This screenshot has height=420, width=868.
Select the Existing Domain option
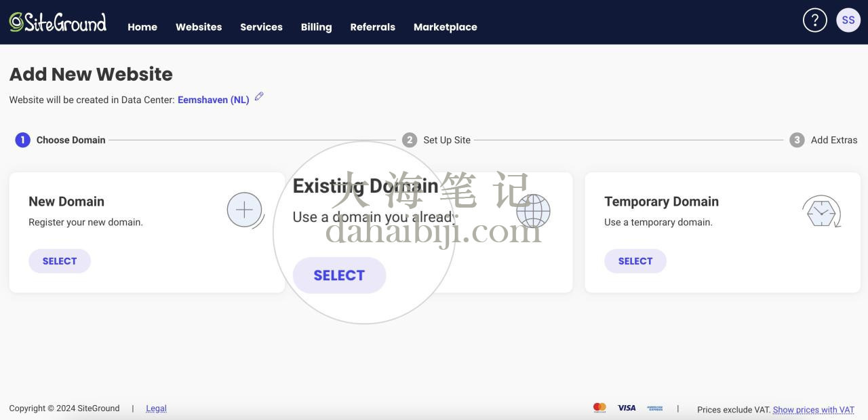tap(339, 275)
